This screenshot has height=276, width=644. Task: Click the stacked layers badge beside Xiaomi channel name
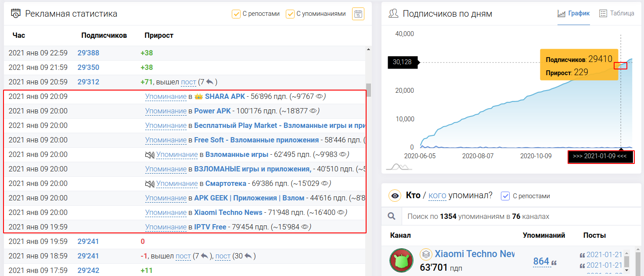pyautogui.click(x=425, y=254)
